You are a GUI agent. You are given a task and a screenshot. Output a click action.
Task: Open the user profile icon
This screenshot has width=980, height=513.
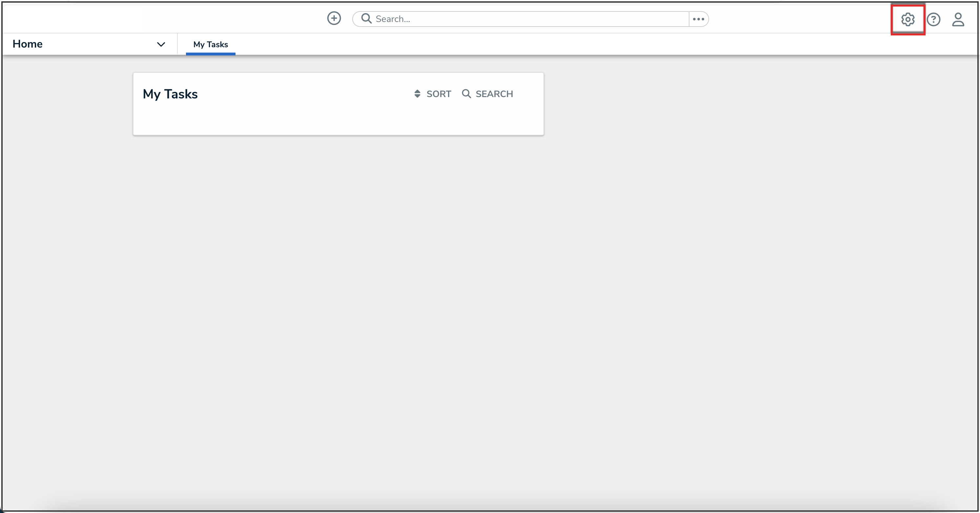[x=958, y=19]
